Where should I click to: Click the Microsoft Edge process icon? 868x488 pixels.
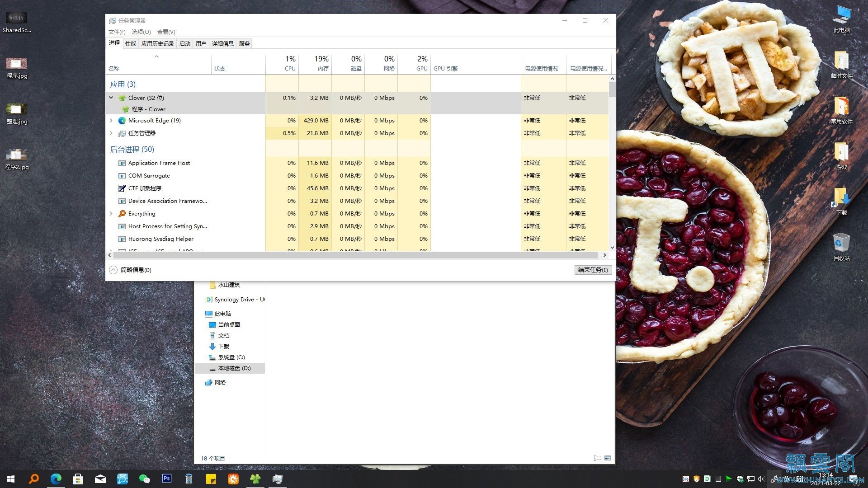(x=122, y=121)
